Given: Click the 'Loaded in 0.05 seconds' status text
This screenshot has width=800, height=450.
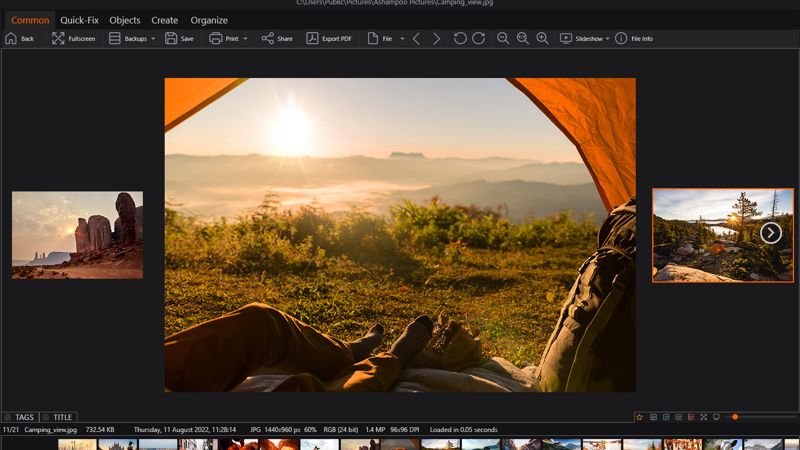Looking at the screenshot, I should point(463,430).
